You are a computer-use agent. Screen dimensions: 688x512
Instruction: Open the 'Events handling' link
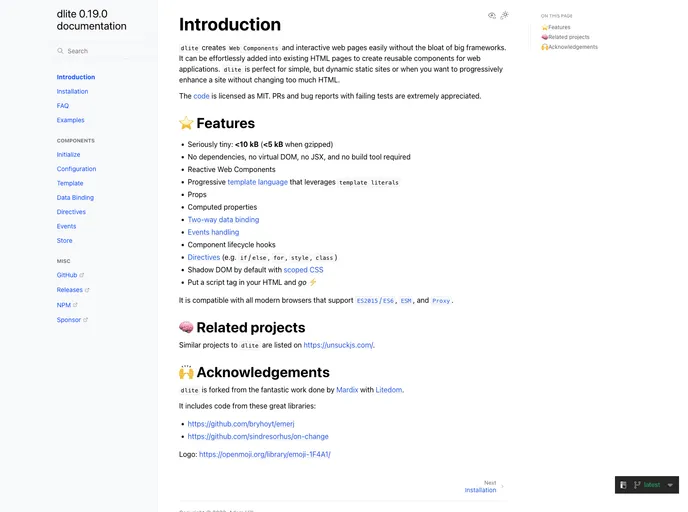point(213,232)
